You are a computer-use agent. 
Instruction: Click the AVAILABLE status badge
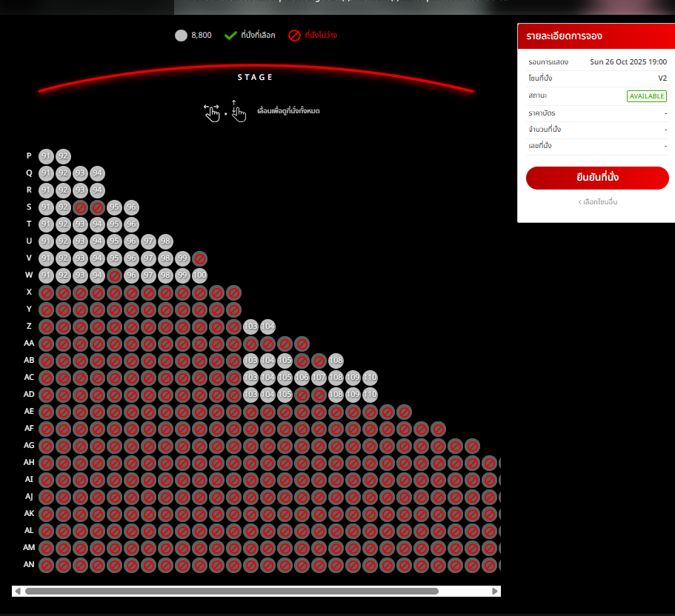647,96
